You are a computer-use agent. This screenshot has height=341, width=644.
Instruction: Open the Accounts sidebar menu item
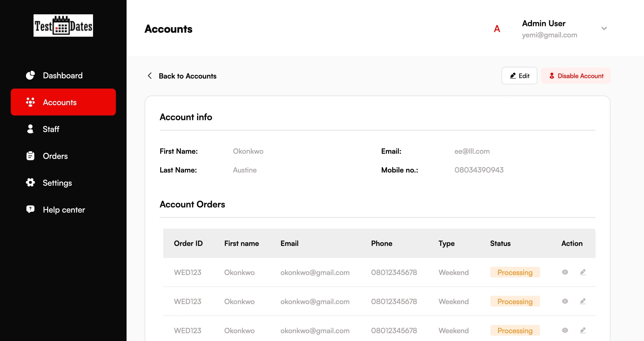(x=63, y=102)
